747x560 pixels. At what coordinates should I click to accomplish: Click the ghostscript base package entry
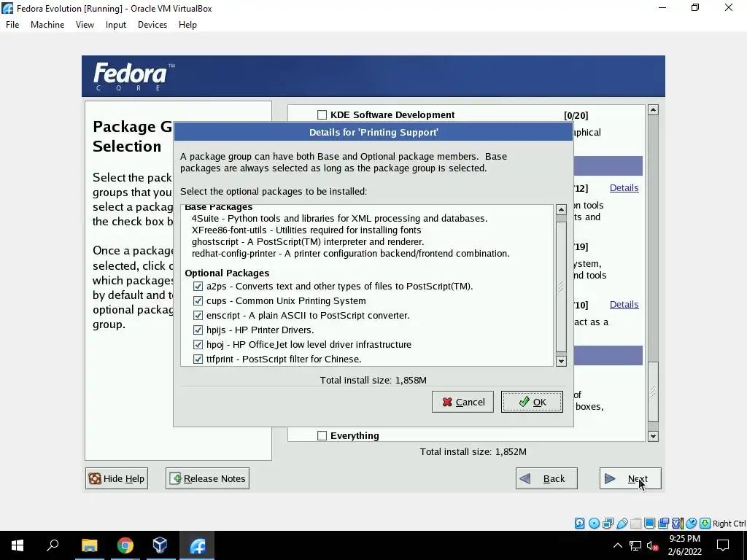[x=308, y=242]
